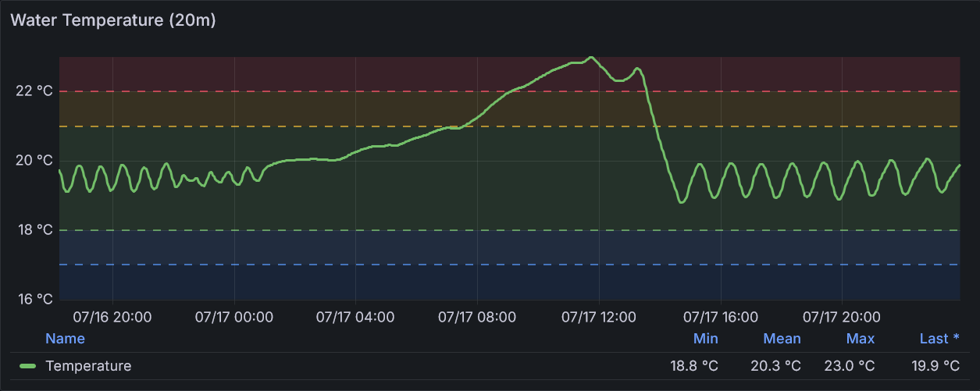The height and width of the screenshot is (391, 980).
Task: Click the 22 °C y-axis label
Action: pyautogui.click(x=34, y=91)
